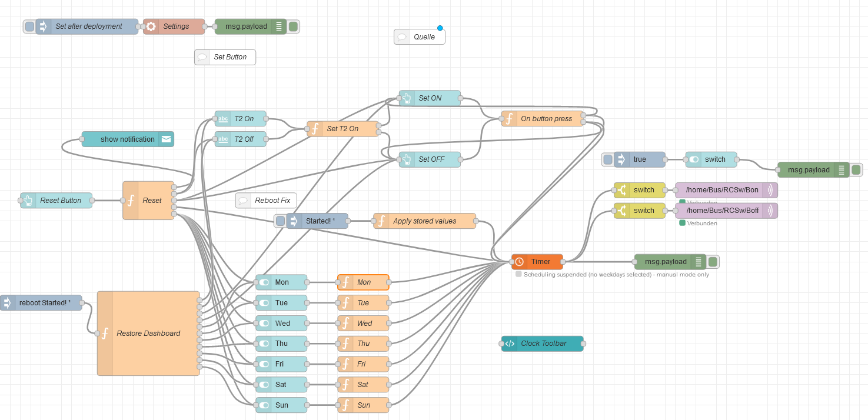This screenshot has width=868, height=420.
Task: Click the MQTT signal icon on /home/Bus/RCSw/Boff
Action: click(x=770, y=211)
